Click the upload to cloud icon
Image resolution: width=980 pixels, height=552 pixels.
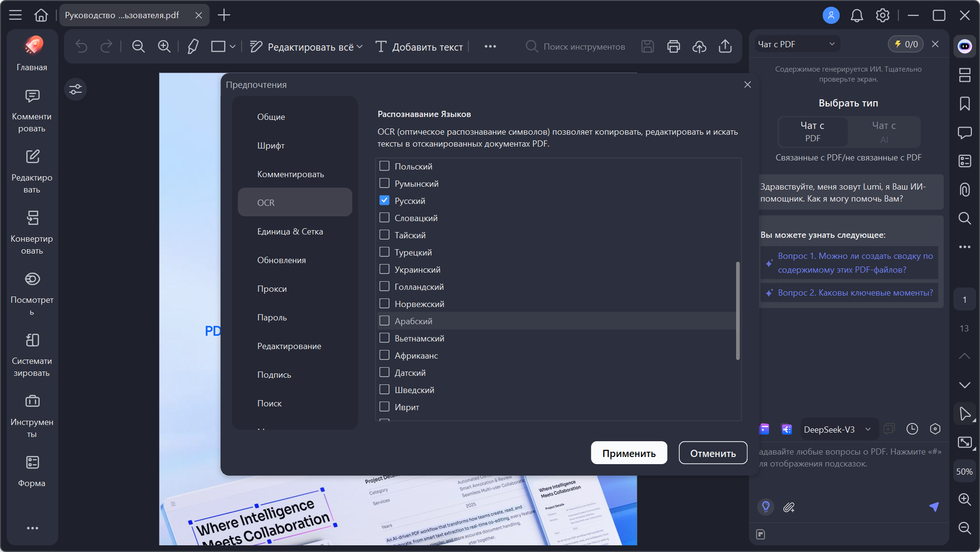click(699, 46)
